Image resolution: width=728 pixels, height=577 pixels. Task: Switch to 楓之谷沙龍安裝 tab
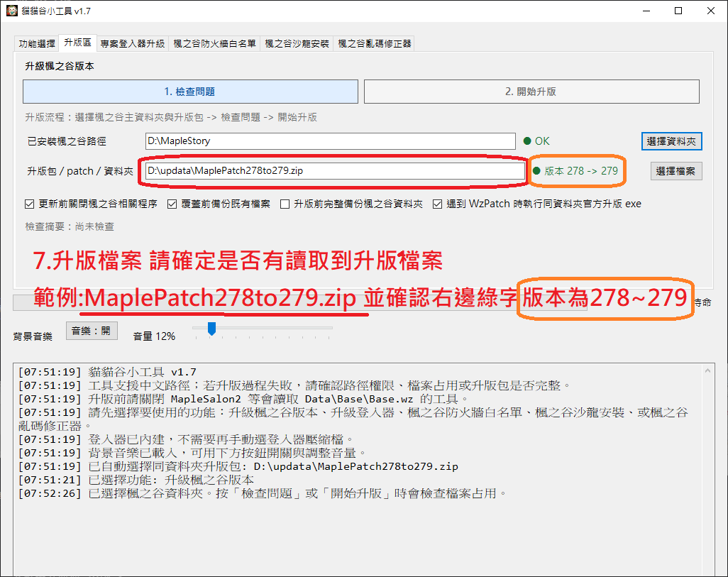297,44
